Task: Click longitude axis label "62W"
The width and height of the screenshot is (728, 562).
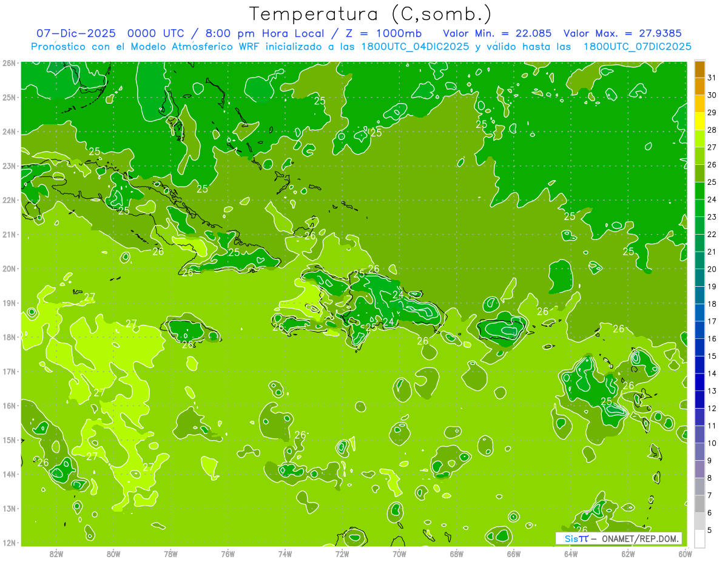Action: [628, 553]
